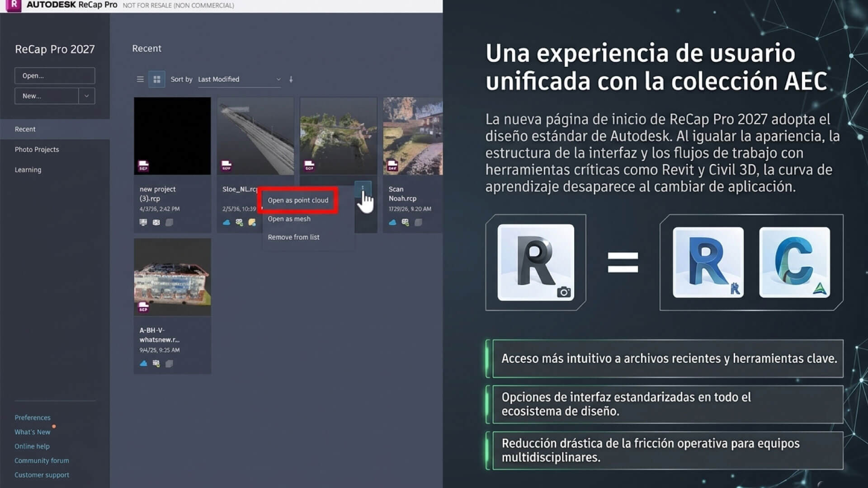The height and width of the screenshot is (488, 868).
Task: Click gray mesh icon on A-BH-V-whatsnew card
Action: pos(169,363)
